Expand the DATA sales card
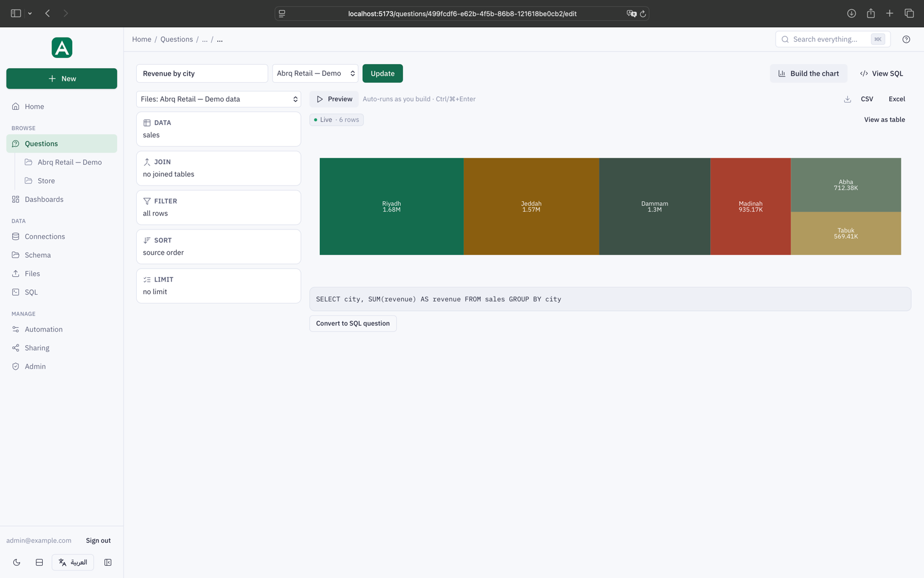The image size is (924, 578). point(219,129)
